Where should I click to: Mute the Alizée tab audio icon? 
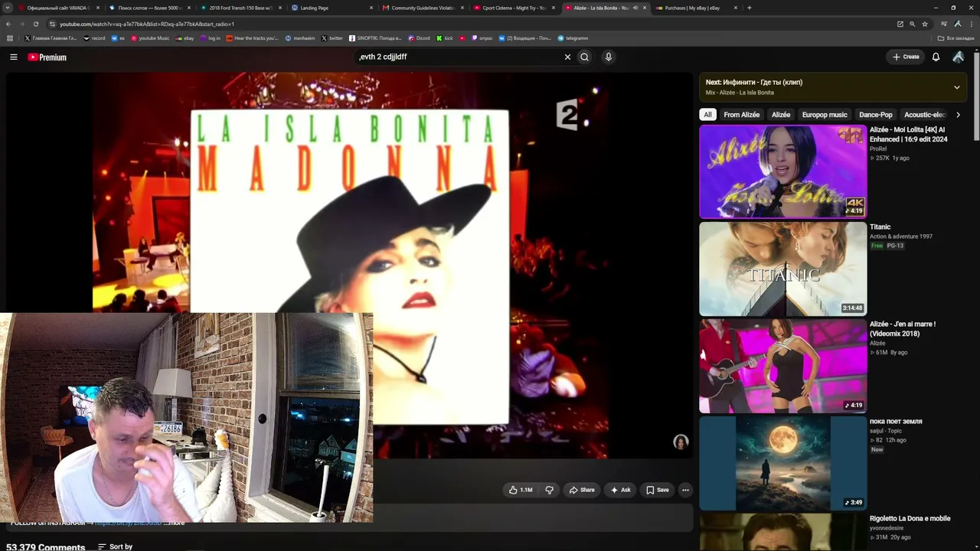coord(635,8)
